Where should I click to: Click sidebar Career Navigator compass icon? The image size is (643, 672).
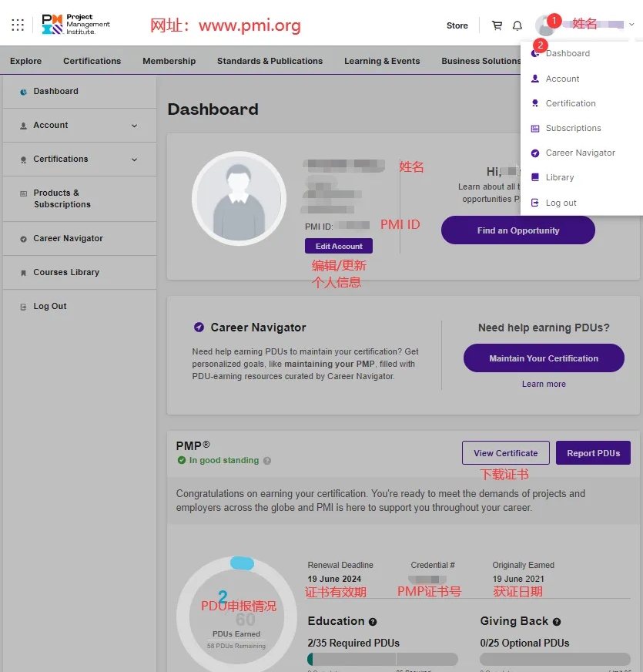(24, 239)
